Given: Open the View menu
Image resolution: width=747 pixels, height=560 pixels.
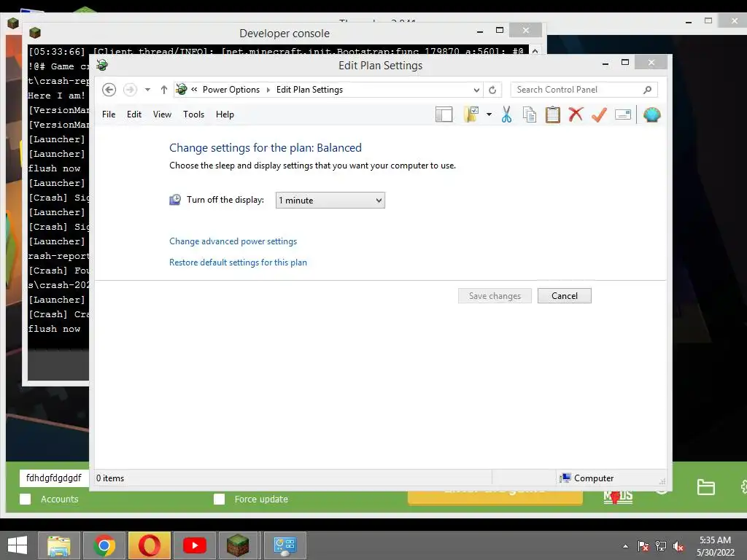Looking at the screenshot, I should [x=162, y=114].
